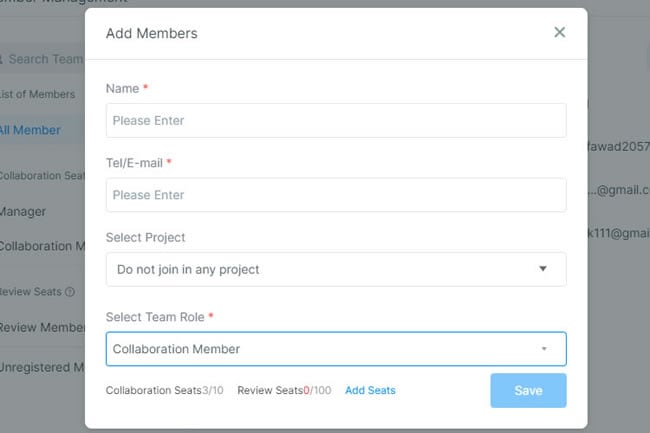Viewport: 650px width, 433px height.
Task: Click Search Team field in background
Action: [44, 59]
